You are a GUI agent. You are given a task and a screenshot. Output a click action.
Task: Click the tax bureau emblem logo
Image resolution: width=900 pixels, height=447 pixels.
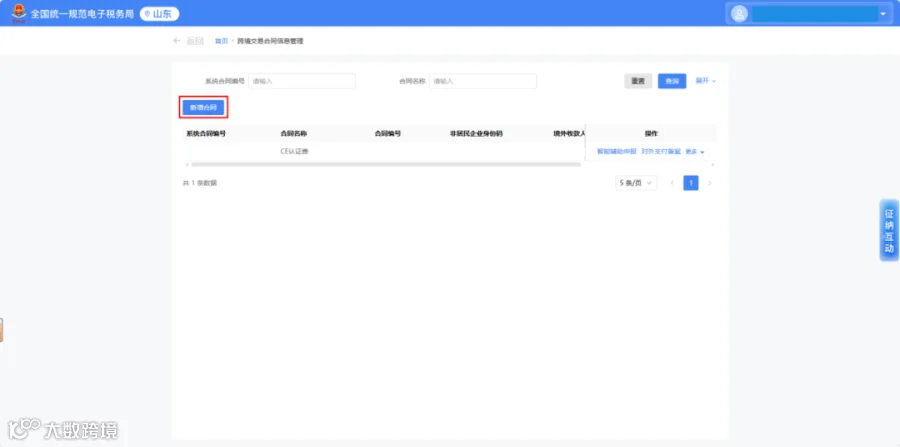pyautogui.click(x=19, y=13)
